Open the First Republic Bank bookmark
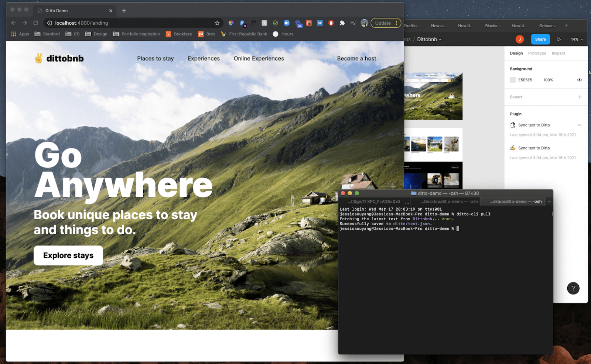The height and width of the screenshot is (364, 591). click(244, 34)
